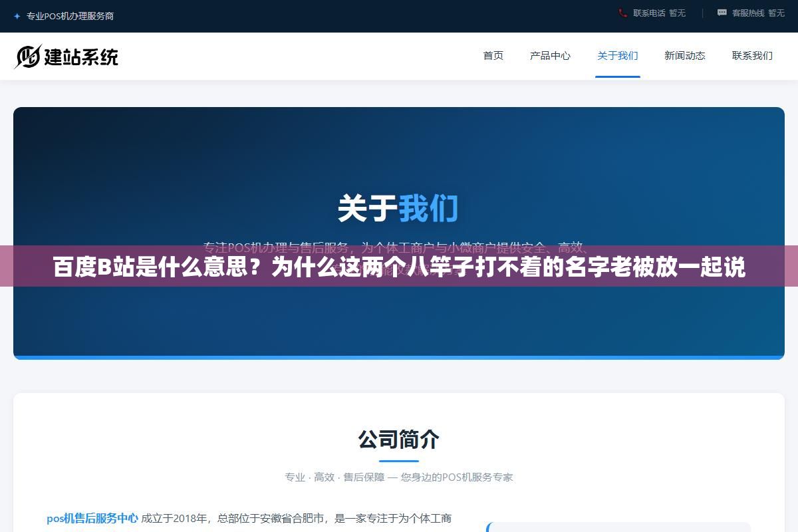Image resolution: width=798 pixels, height=532 pixels.
Task: Click the sparkle icon beside 专业POS机办理服务商
Action: [17, 16]
